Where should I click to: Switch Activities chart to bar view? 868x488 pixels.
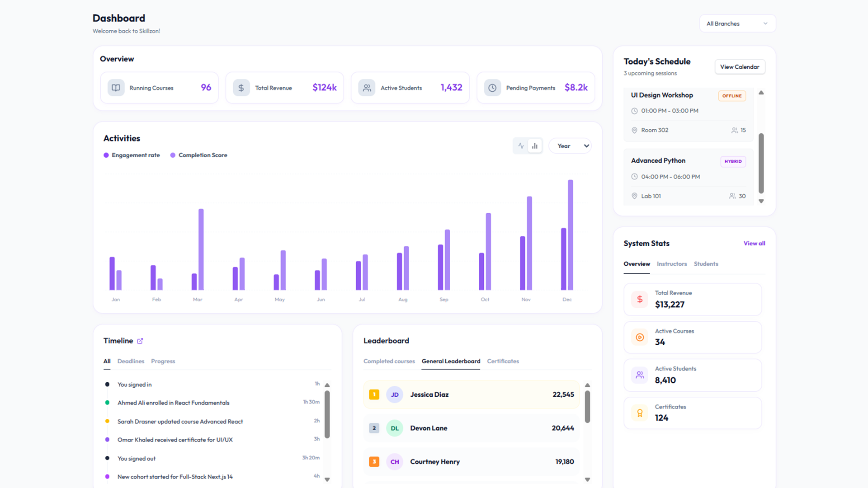click(x=535, y=146)
